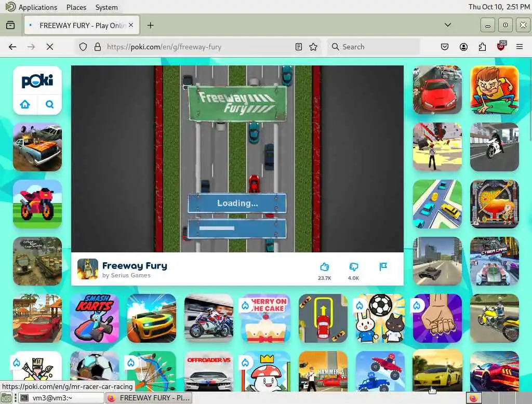Go back to previous page
This screenshot has width=532, height=404.
(x=12, y=47)
